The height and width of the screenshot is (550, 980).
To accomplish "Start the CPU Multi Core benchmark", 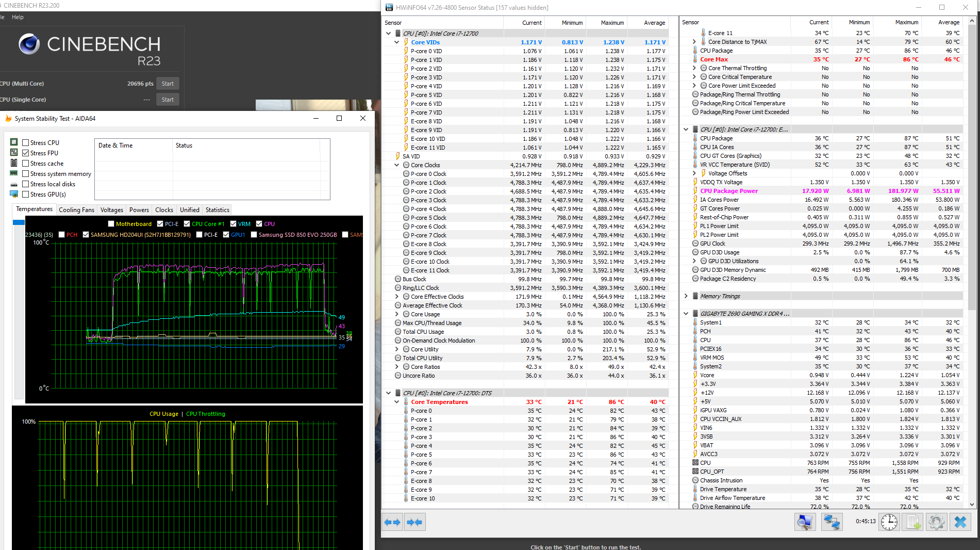I will [x=168, y=84].
